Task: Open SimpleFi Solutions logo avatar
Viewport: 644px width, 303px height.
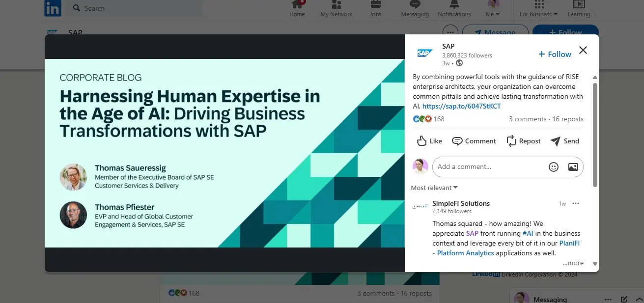Action: (x=420, y=207)
